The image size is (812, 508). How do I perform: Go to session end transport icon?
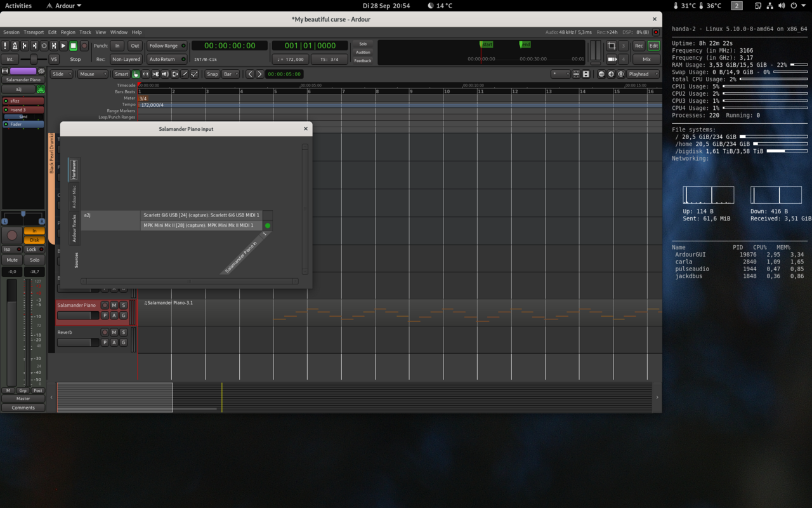pyautogui.click(x=34, y=46)
